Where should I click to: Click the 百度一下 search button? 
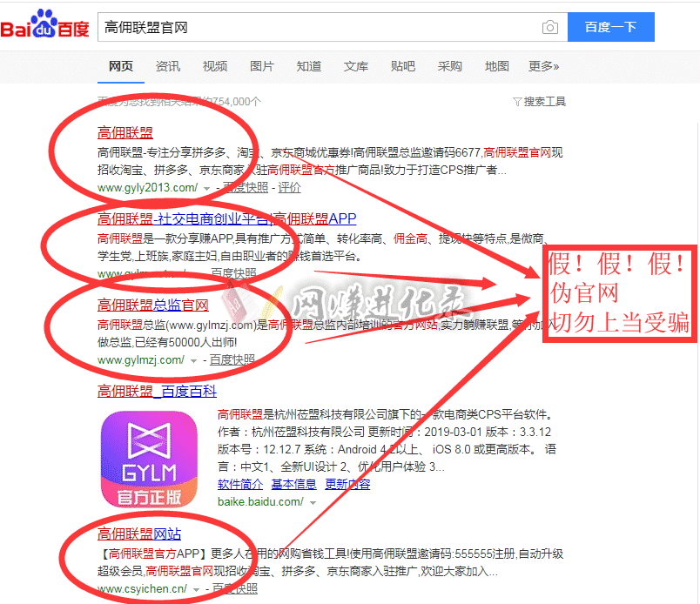pos(610,27)
